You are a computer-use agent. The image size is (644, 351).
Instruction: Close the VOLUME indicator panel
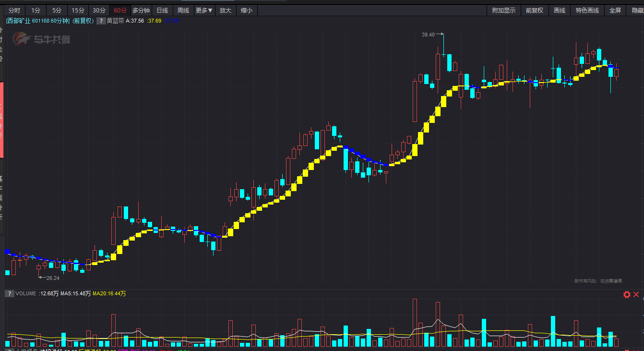point(636,294)
